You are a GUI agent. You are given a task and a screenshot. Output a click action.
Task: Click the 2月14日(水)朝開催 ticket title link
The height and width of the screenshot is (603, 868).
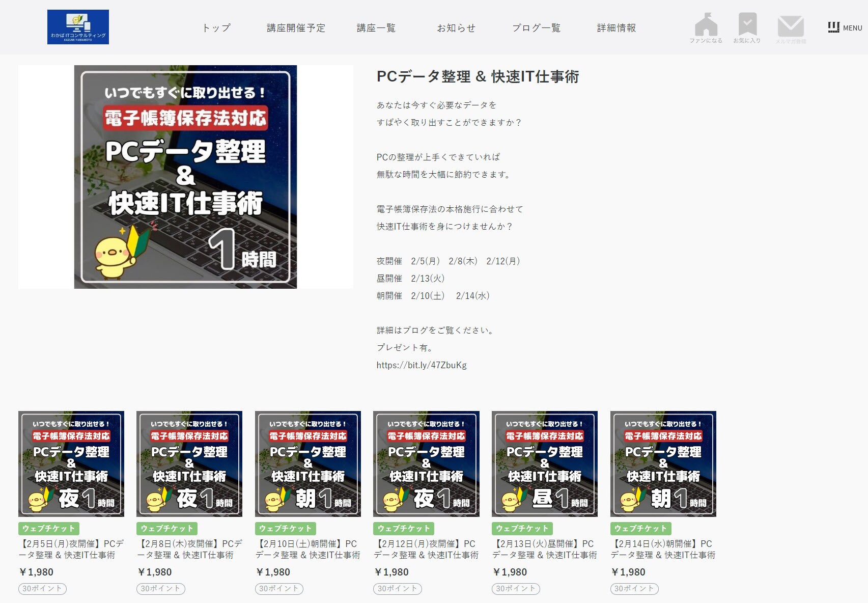[x=663, y=549]
